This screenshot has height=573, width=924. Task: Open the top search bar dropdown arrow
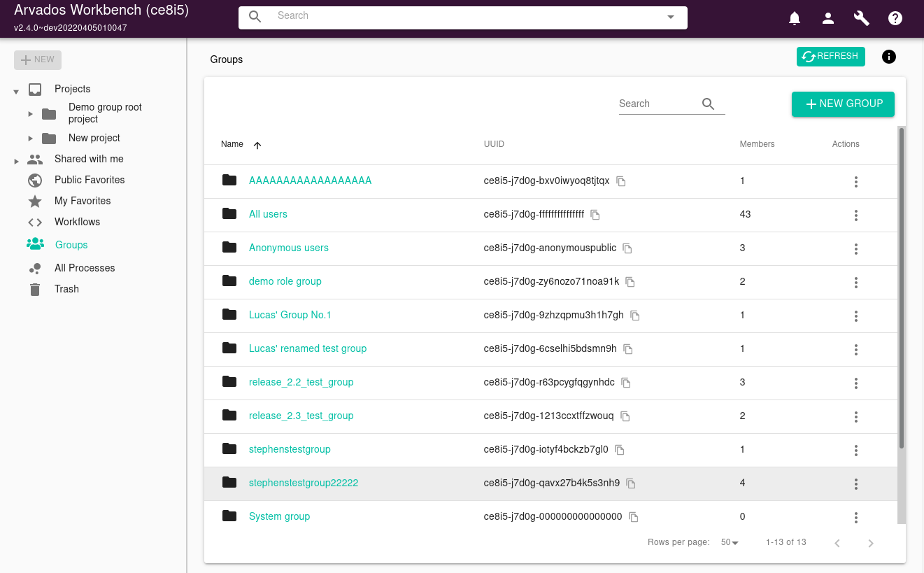pyautogui.click(x=670, y=17)
